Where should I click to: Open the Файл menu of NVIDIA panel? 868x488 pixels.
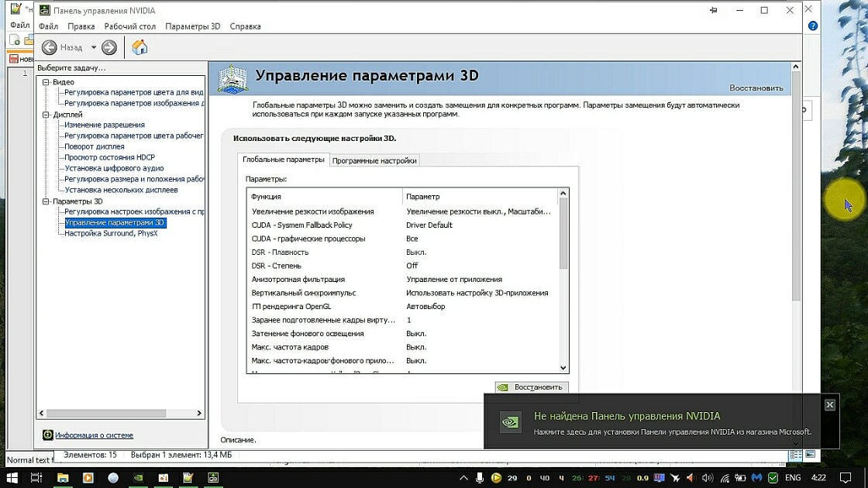(x=48, y=26)
